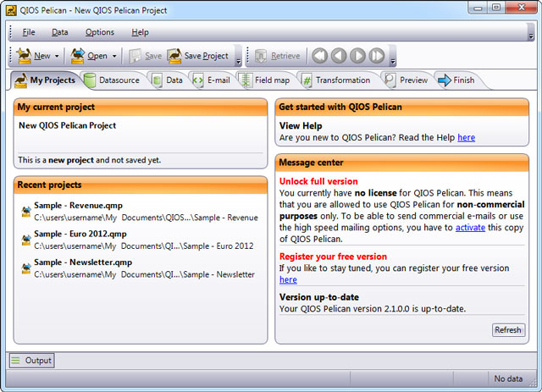
Task: Open the Options menu
Action: 100,32
